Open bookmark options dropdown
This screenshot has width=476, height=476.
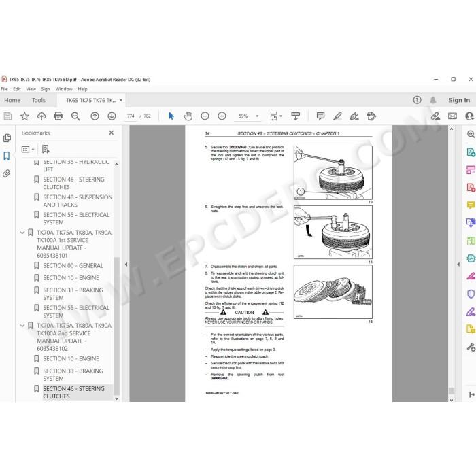coord(28,150)
